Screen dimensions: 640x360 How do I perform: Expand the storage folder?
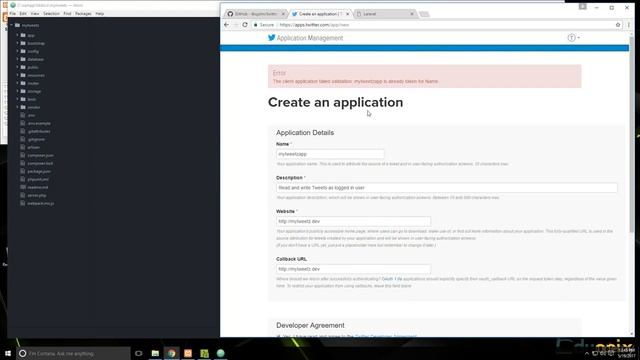click(x=17, y=91)
